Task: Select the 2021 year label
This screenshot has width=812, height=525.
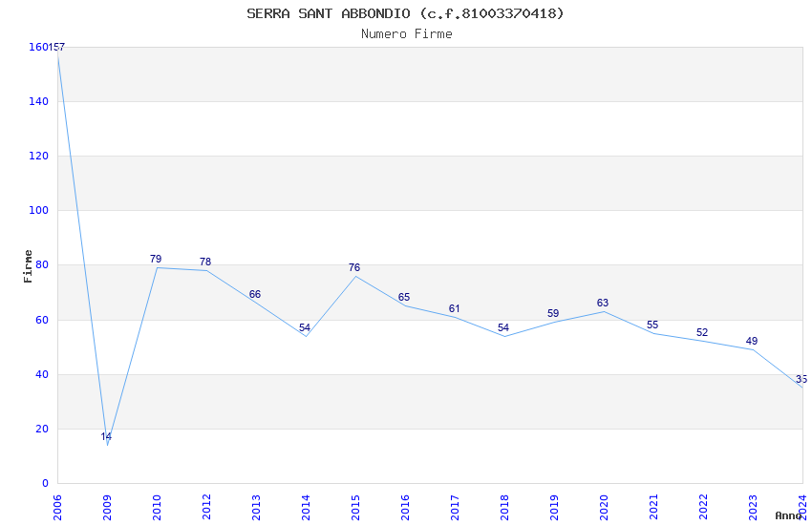Action: pos(654,507)
